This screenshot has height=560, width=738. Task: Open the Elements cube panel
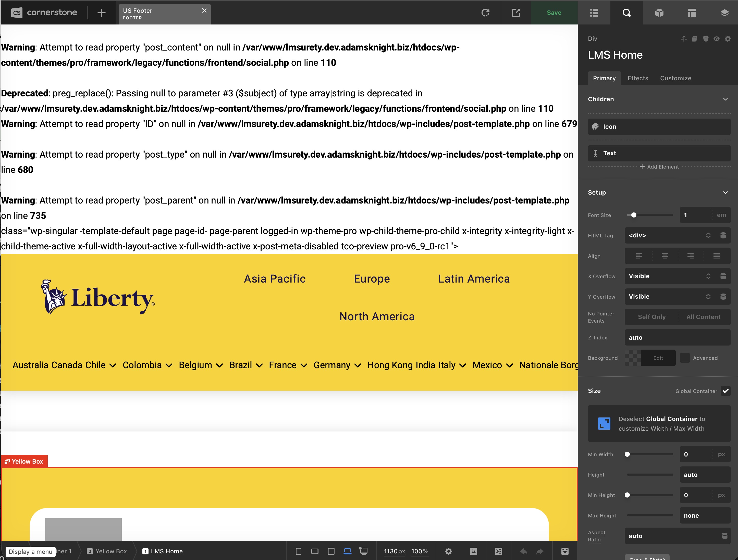659,13
